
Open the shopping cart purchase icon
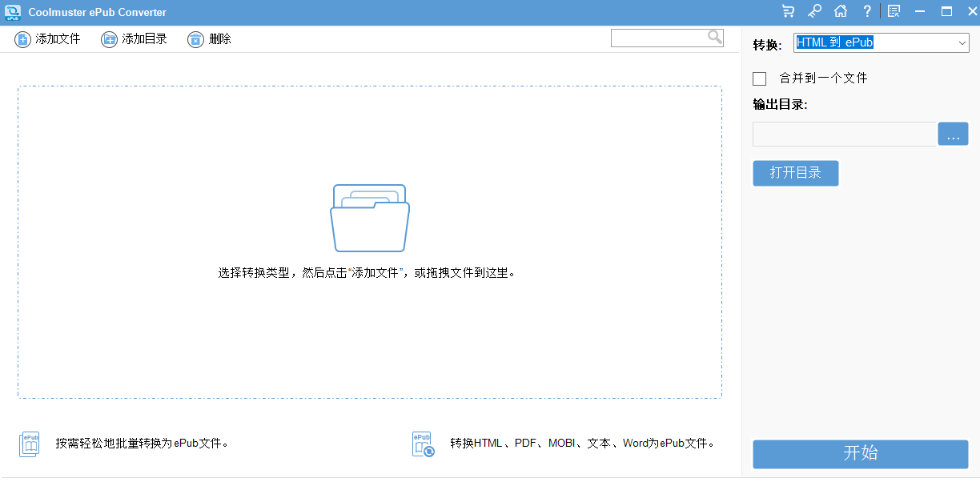788,11
